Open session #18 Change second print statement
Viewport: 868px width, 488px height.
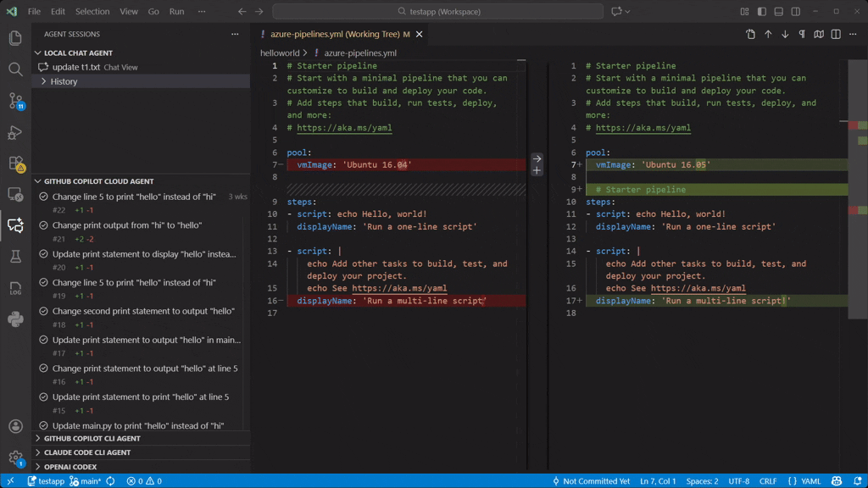(142, 318)
